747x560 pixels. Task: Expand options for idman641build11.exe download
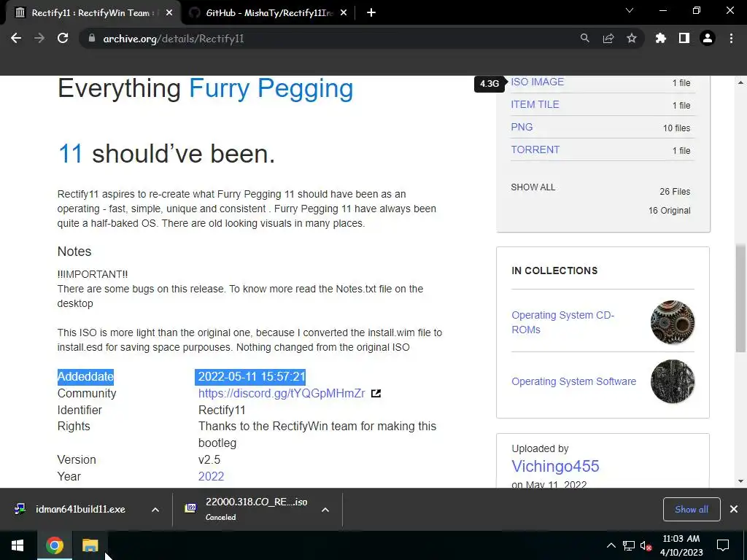pyautogui.click(x=155, y=510)
